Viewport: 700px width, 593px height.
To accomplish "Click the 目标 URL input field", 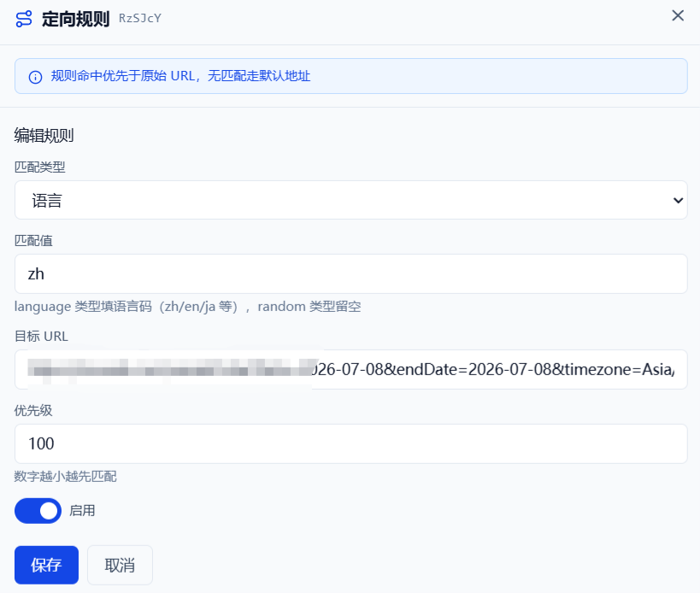I will pyautogui.click(x=351, y=369).
